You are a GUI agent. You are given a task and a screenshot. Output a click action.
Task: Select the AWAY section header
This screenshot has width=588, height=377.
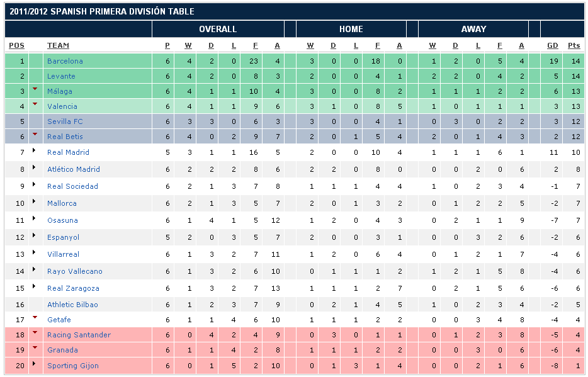pyautogui.click(x=473, y=29)
